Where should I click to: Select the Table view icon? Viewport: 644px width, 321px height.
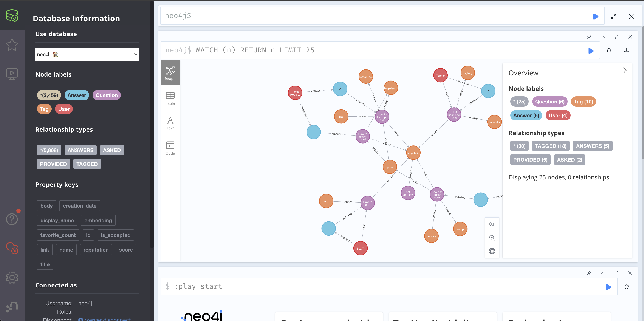(170, 98)
